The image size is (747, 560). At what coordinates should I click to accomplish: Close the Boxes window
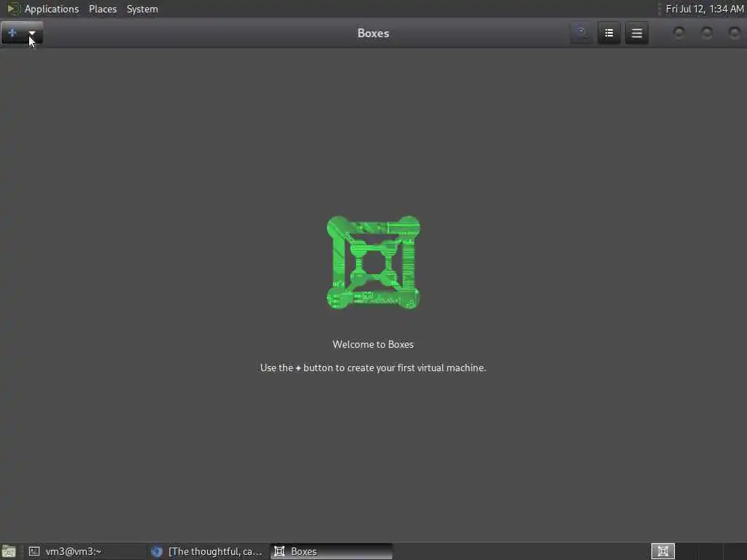pyautogui.click(x=734, y=33)
